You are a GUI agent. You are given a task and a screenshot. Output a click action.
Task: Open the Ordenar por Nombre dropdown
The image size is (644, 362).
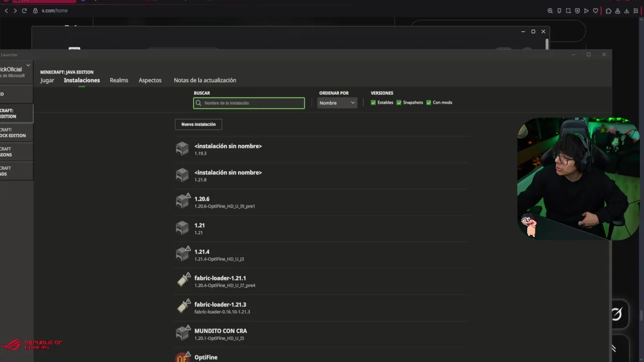(x=337, y=103)
